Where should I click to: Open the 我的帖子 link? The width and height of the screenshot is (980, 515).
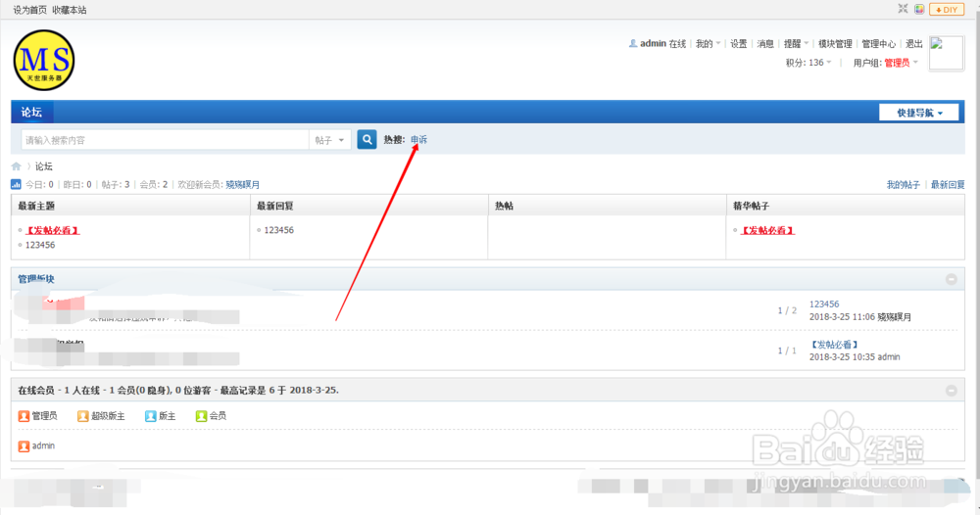904,184
